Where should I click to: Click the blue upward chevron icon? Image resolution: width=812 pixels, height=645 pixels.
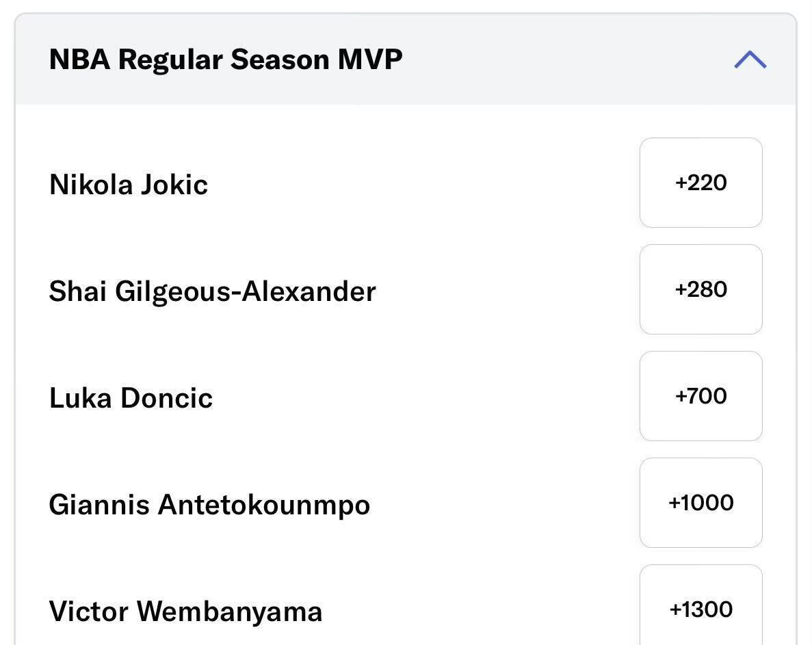pos(750,60)
